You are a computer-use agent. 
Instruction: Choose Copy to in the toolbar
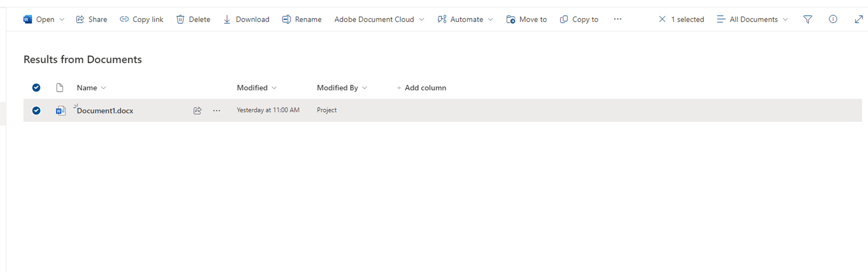coord(579,20)
